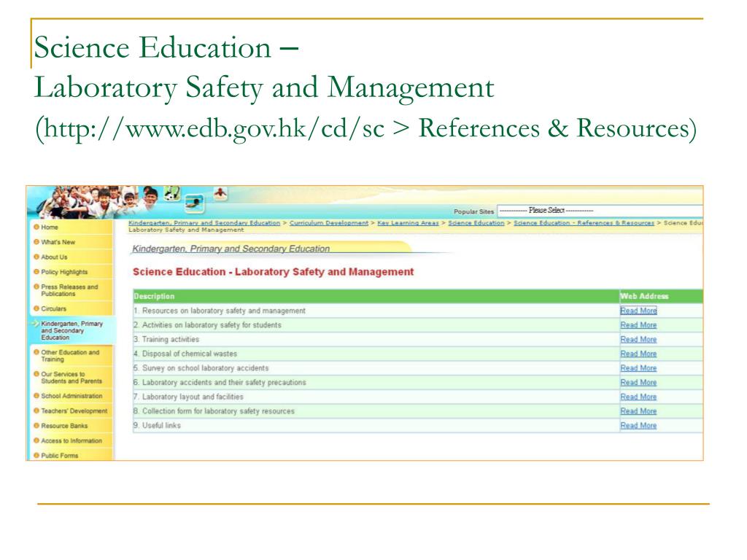Click green arrow icon beside Kindergarten item

pos(35,323)
